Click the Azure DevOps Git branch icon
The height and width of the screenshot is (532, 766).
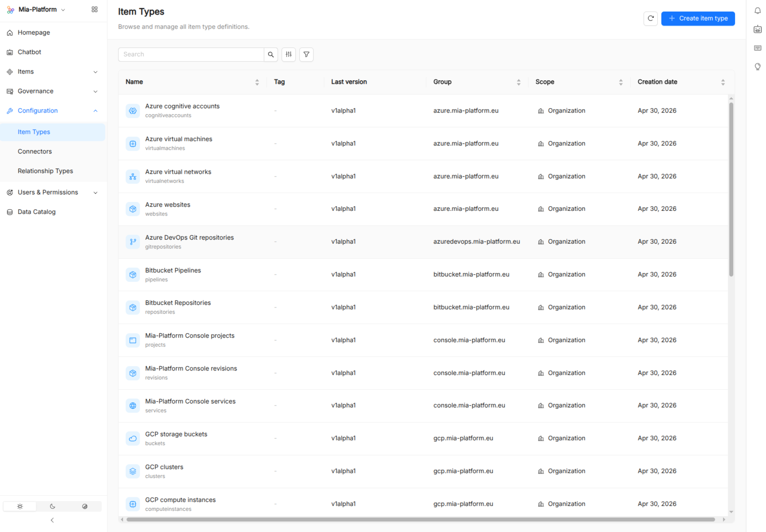click(133, 242)
